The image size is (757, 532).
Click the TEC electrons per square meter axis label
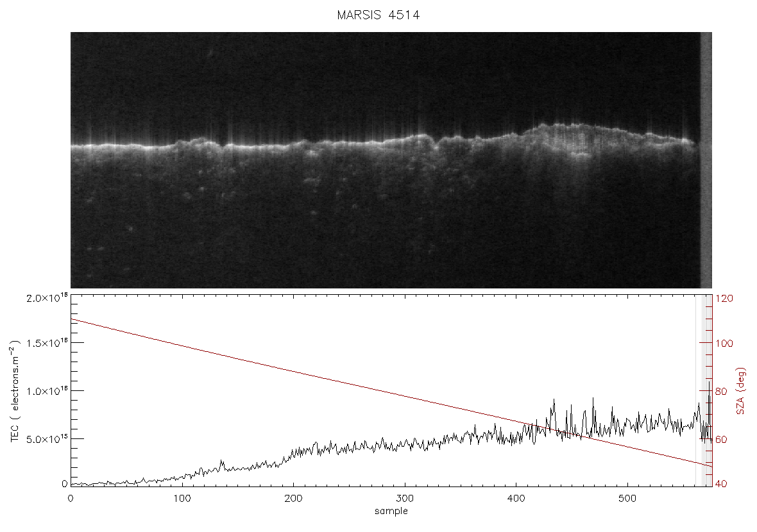click(15, 391)
